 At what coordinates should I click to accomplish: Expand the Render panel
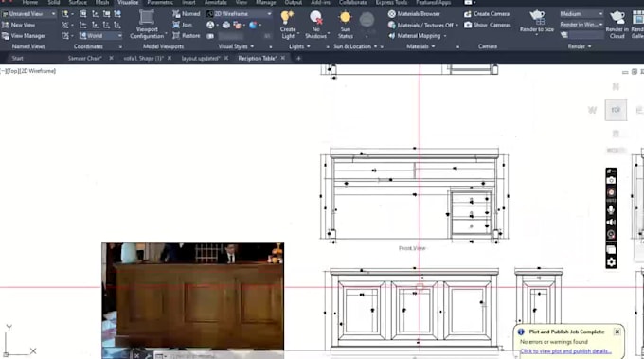point(580,46)
